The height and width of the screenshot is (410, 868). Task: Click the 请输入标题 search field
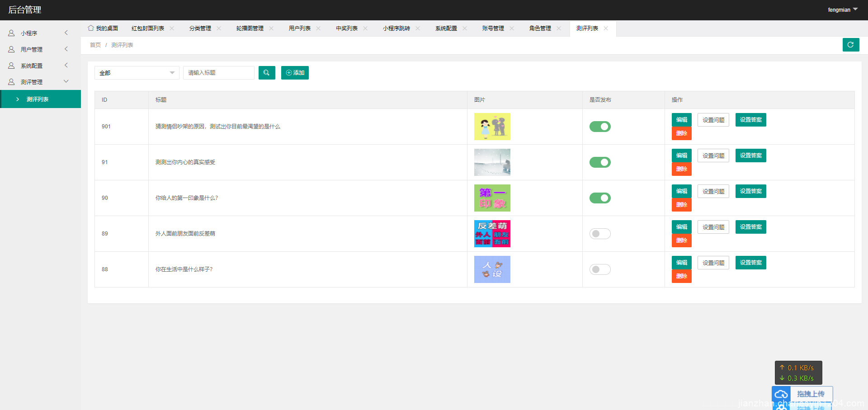(219, 73)
